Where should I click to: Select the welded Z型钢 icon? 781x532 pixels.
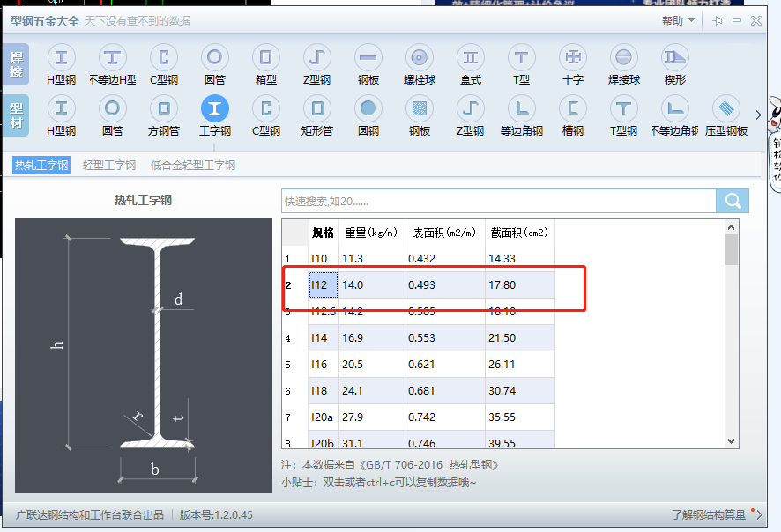click(317, 58)
